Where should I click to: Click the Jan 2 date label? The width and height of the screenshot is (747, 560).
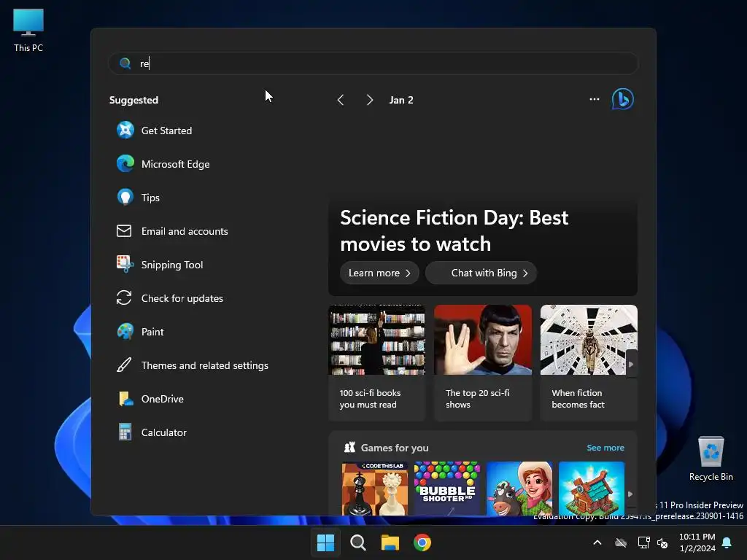pyautogui.click(x=401, y=100)
